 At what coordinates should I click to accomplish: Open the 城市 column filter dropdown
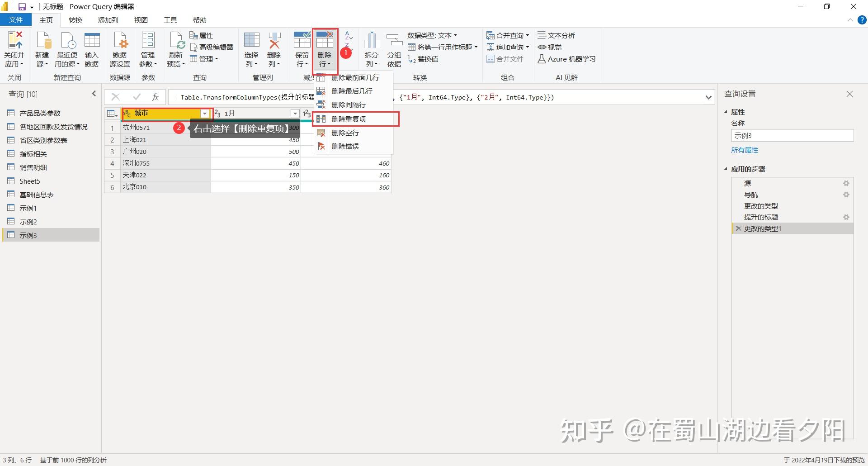pos(205,114)
